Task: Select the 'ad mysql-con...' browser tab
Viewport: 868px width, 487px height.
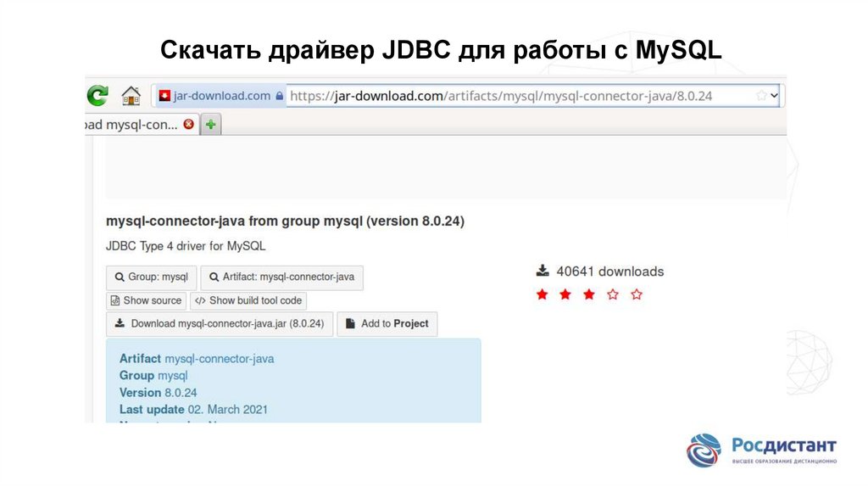Action: (x=142, y=124)
